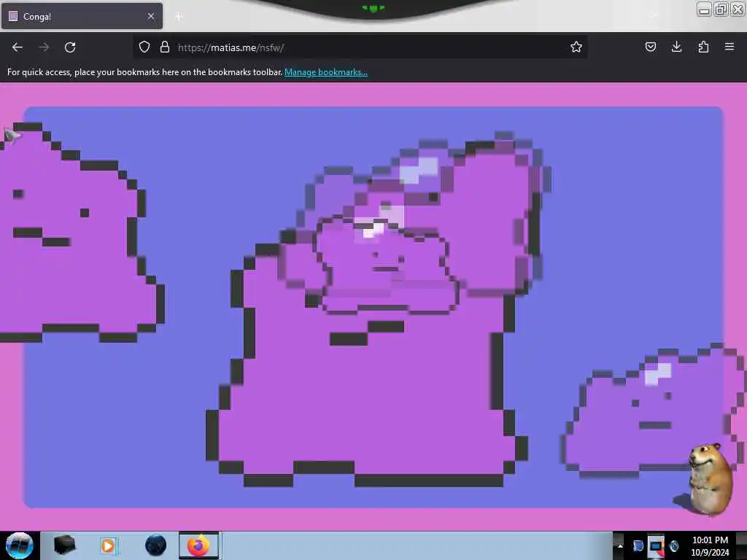Launch the media player taskbar icon

tap(108, 545)
